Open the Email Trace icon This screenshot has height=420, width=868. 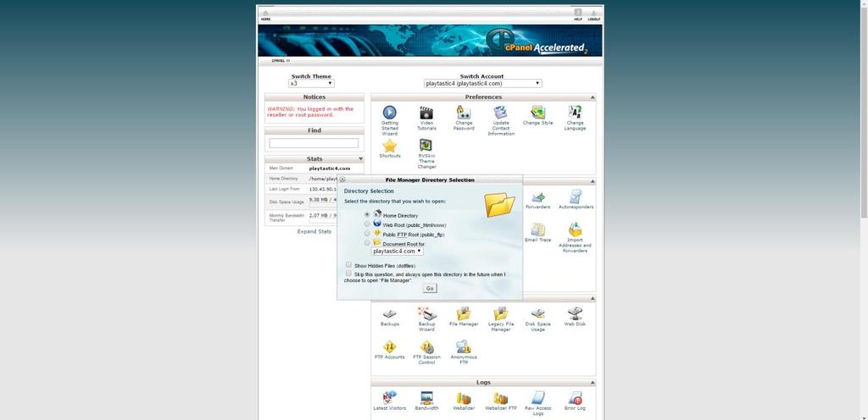click(538, 229)
